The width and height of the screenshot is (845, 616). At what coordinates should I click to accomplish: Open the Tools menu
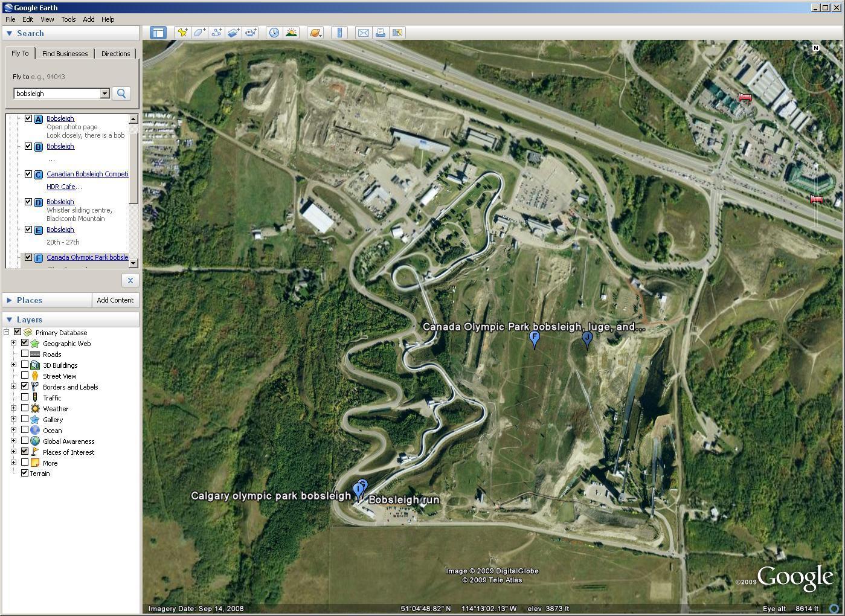[x=68, y=19]
